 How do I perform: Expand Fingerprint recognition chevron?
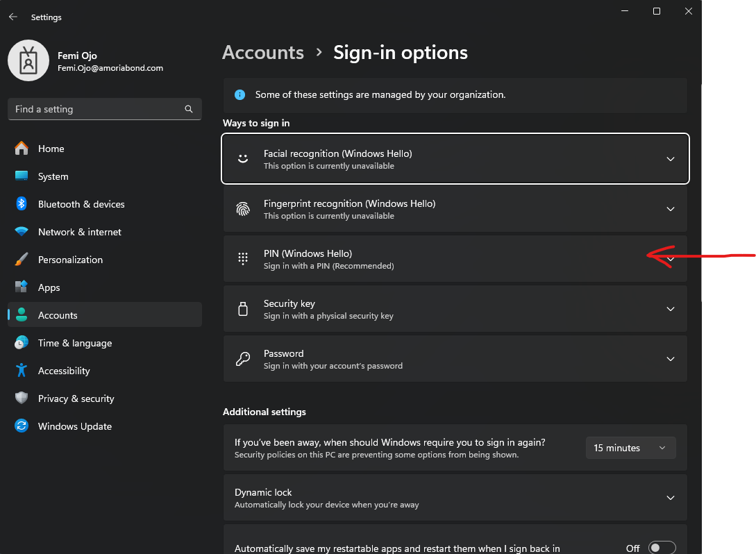click(670, 209)
